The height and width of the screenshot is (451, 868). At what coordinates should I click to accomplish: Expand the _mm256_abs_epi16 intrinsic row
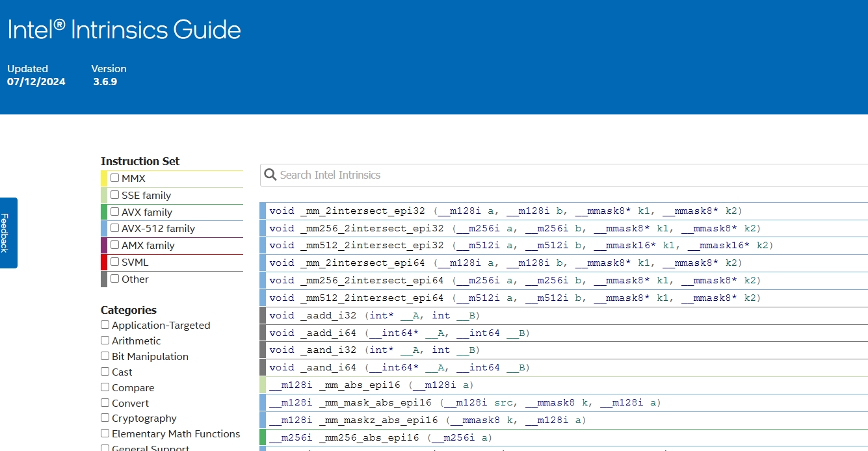(x=564, y=437)
